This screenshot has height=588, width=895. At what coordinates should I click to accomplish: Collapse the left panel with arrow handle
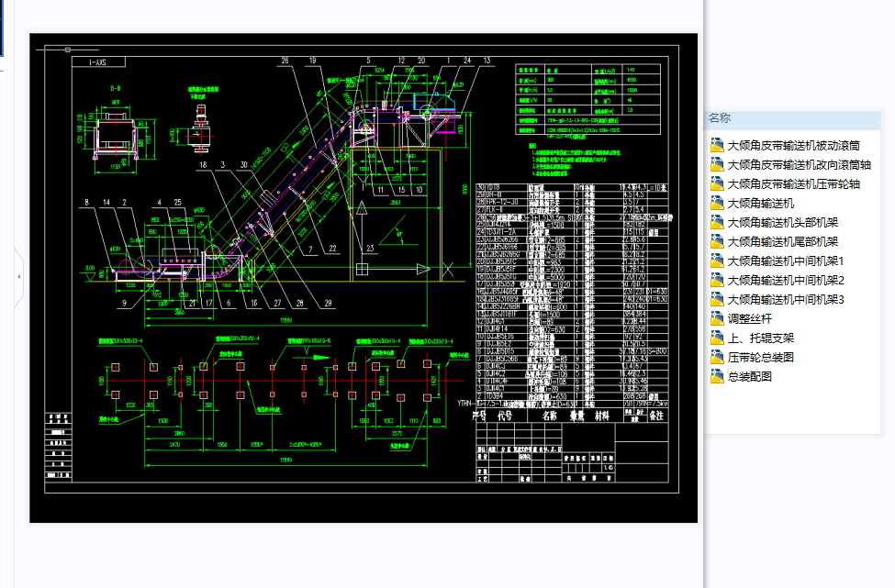[x=19, y=277]
